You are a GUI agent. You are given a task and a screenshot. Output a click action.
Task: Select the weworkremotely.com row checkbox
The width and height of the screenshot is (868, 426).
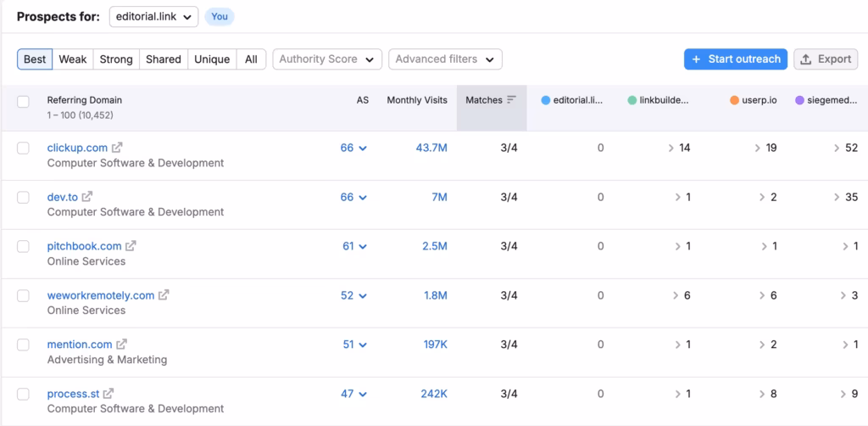point(23,296)
